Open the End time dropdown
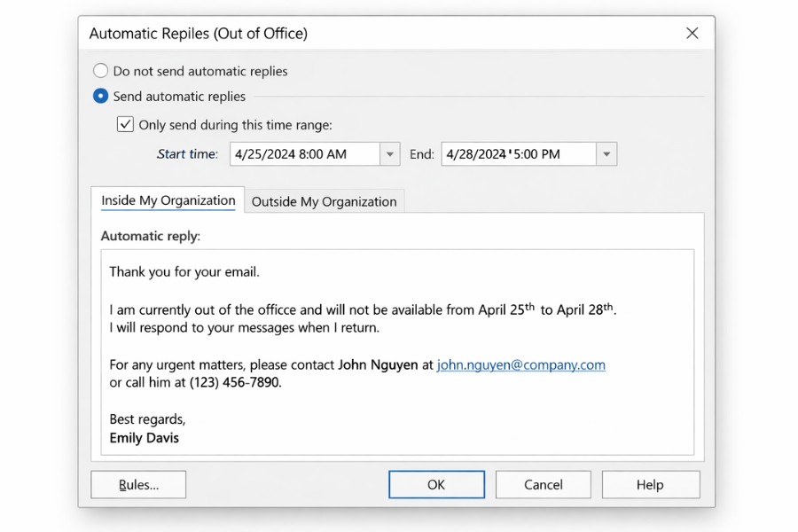This screenshot has height=532, width=798. [x=606, y=153]
